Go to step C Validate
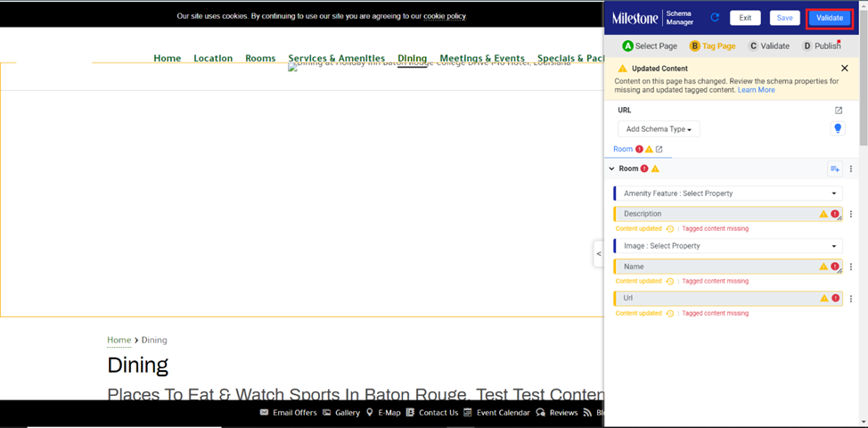Screen dimensions: 868x428 (768, 46)
